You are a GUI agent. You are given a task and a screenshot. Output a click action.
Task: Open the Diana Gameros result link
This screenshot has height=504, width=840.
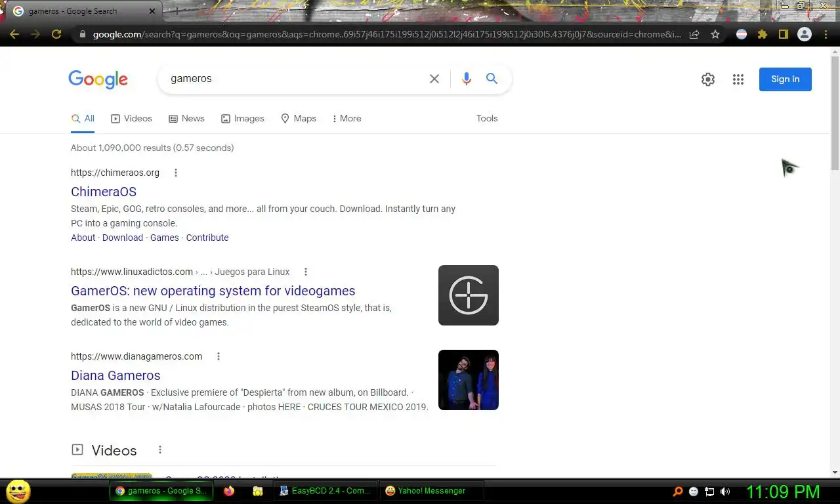tap(115, 375)
